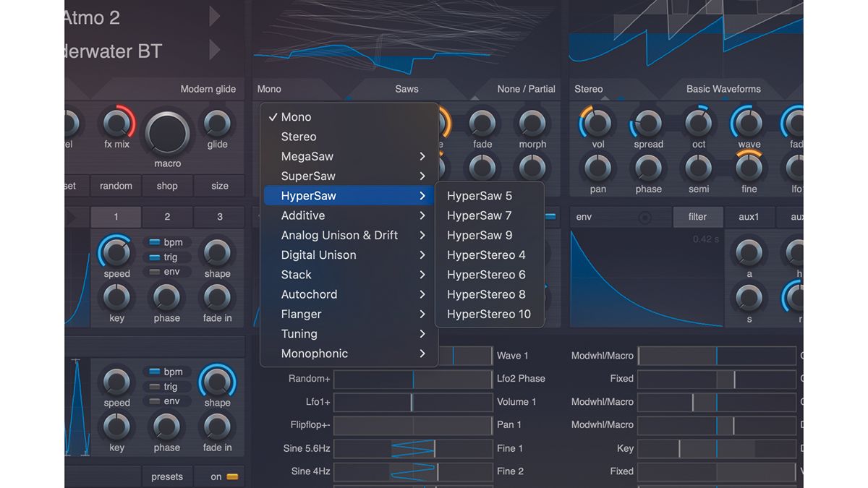Screen dimensions: 868x488
Task: Select the morph knob
Action: 532,124
